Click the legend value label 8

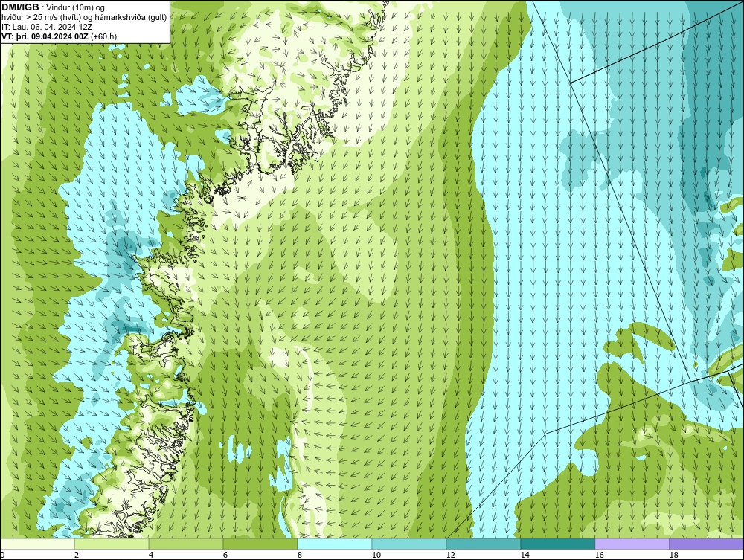pos(300,555)
